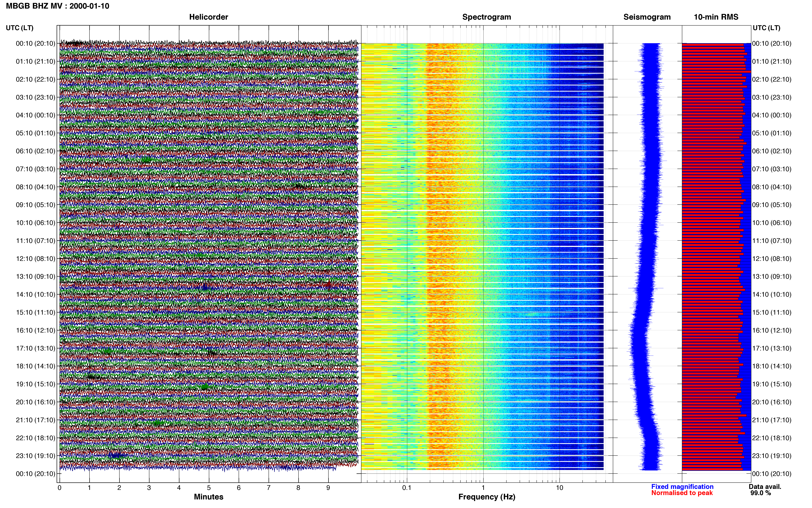
Task: Click the right UTC (LT) axis header
Action: click(766, 28)
